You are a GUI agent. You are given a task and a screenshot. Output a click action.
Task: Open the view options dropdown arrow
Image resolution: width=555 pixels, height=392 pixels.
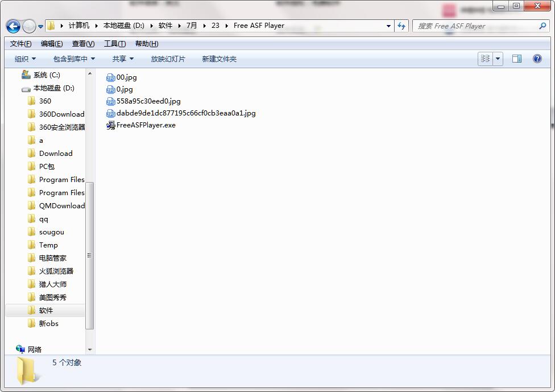(x=498, y=59)
